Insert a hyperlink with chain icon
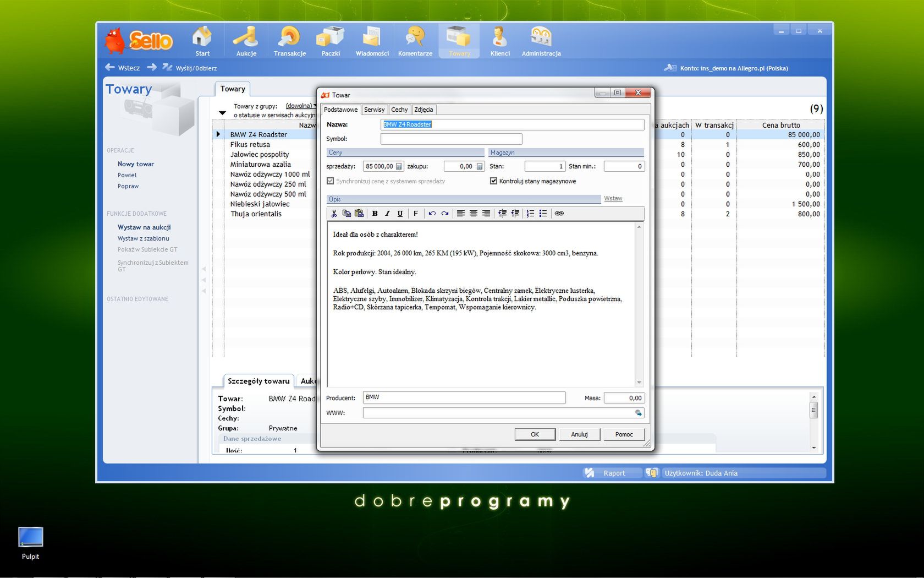This screenshot has width=924, height=578. point(559,214)
